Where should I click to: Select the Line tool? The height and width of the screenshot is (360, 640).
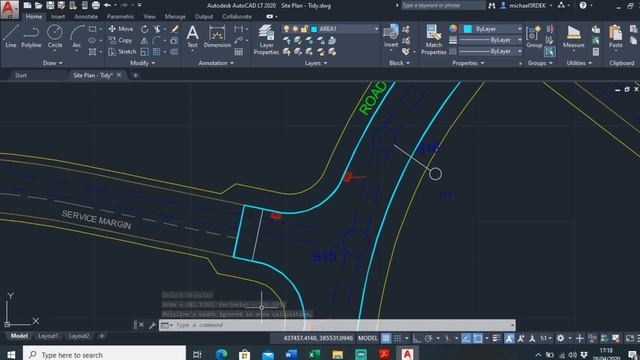coord(11,36)
